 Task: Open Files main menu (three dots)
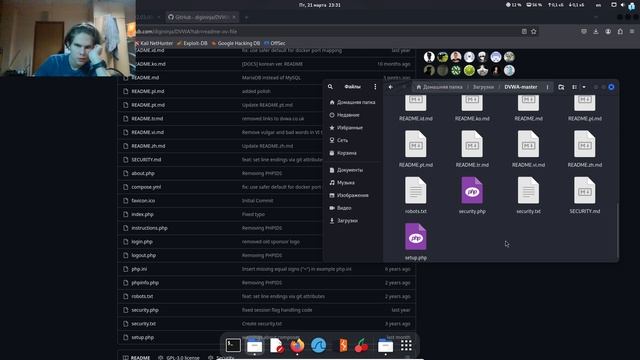coord(375,87)
